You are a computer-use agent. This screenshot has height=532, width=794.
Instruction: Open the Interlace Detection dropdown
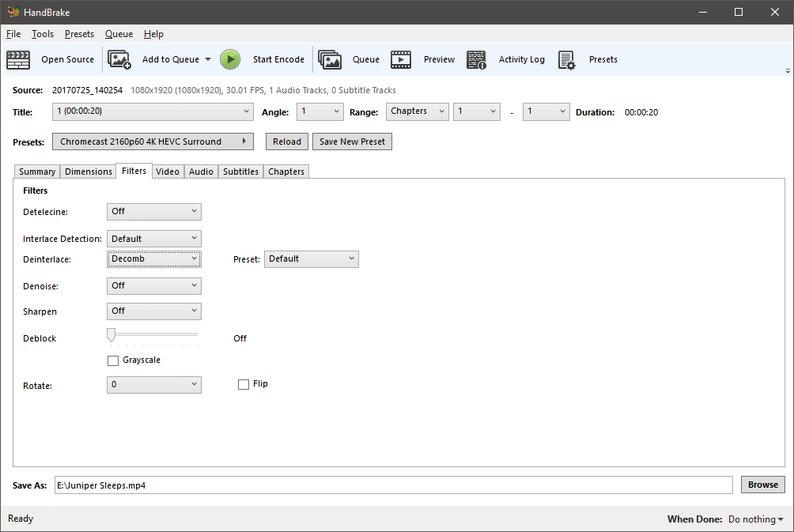[154, 239]
